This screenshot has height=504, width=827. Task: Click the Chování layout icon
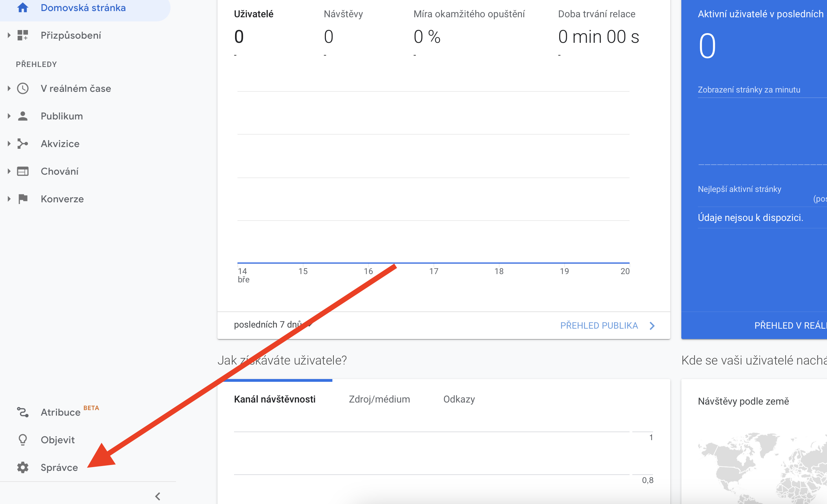[23, 171]
